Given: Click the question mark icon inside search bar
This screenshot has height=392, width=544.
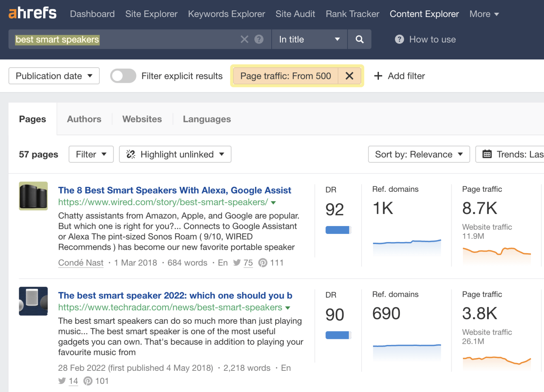Looking at the screenshot, I should 259,39.
